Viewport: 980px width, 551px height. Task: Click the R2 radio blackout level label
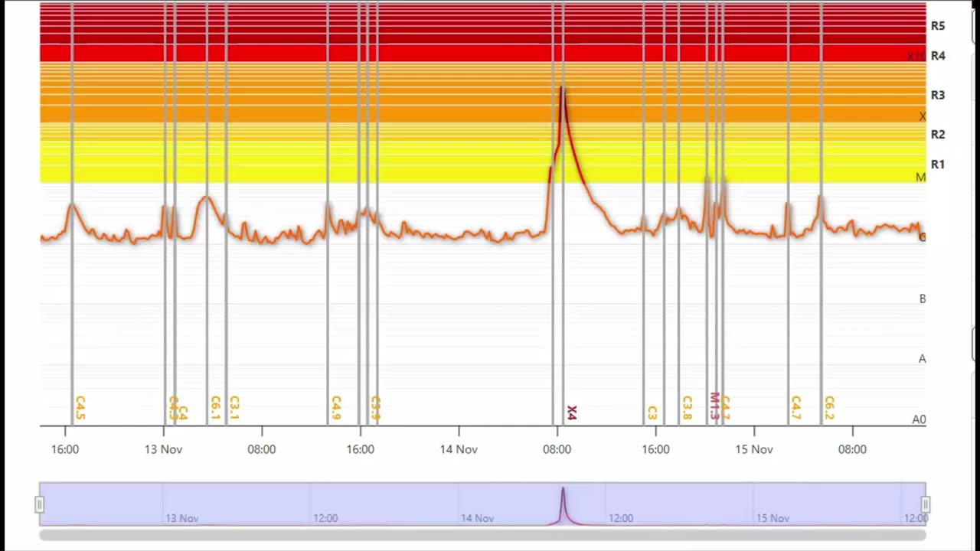tap(938, 134)
